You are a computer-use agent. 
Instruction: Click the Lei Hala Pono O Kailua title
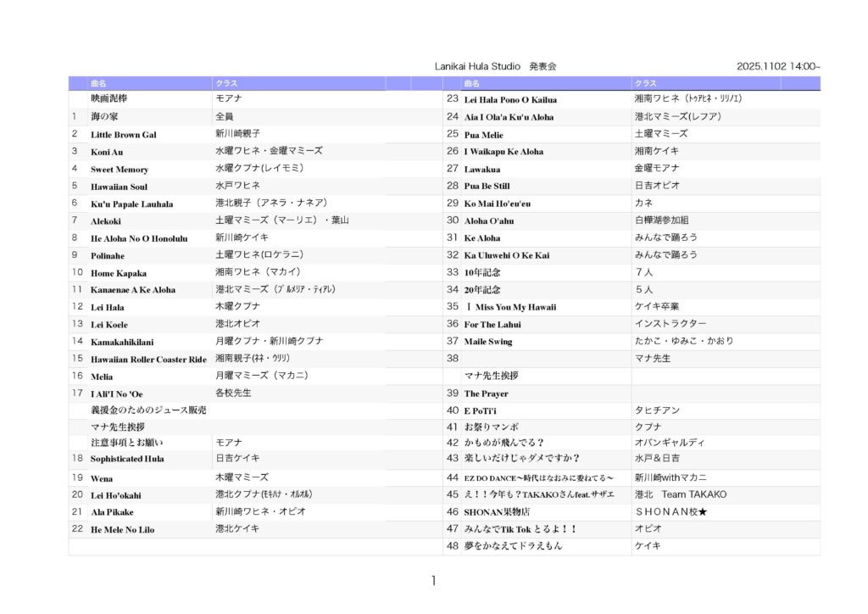click(x=509, y=100)
